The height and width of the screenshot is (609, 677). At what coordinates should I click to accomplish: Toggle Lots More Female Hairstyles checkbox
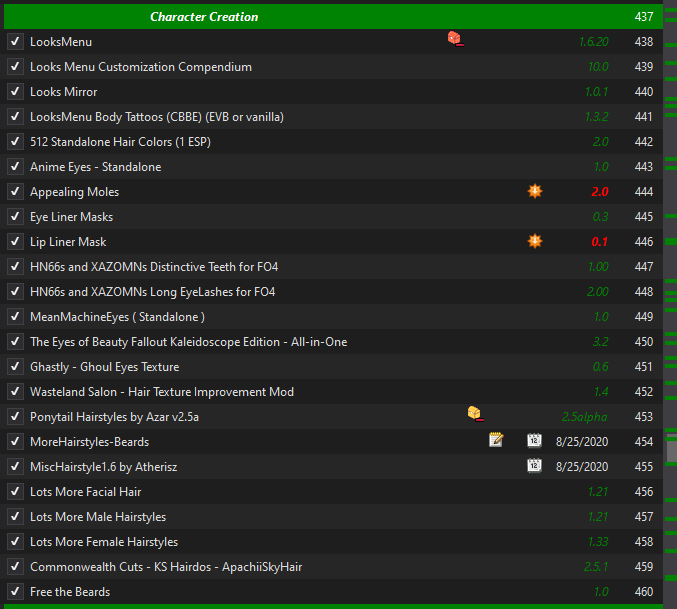click(15, 543)
